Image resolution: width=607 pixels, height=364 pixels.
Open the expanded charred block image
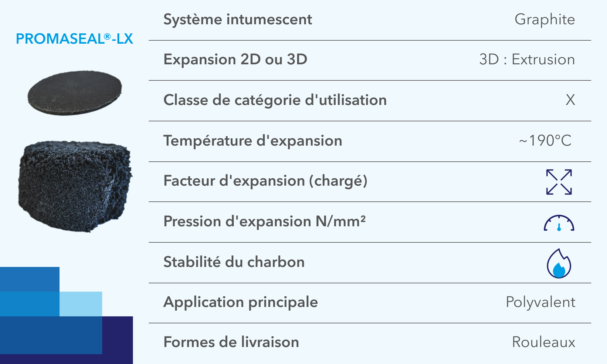tap(75, 186)
